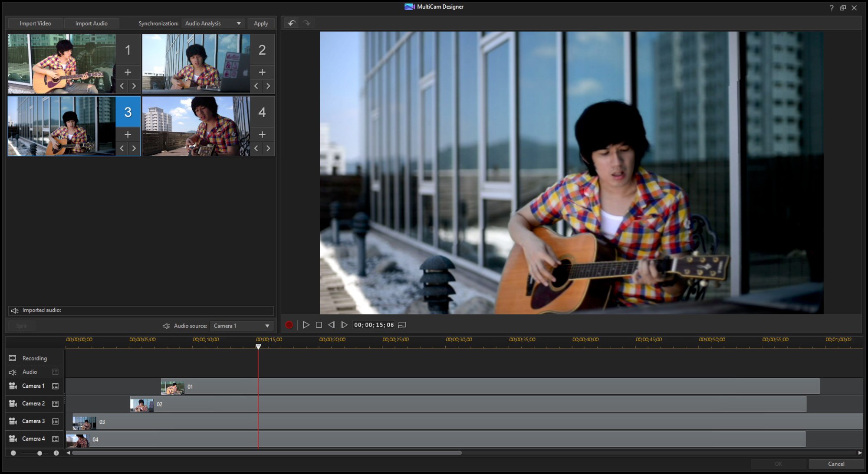Toggle the Audio track list icon

pos(56,372)
